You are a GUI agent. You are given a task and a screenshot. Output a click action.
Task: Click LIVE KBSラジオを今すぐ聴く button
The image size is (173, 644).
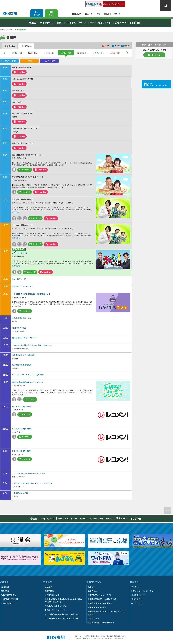tap(156, 84)
